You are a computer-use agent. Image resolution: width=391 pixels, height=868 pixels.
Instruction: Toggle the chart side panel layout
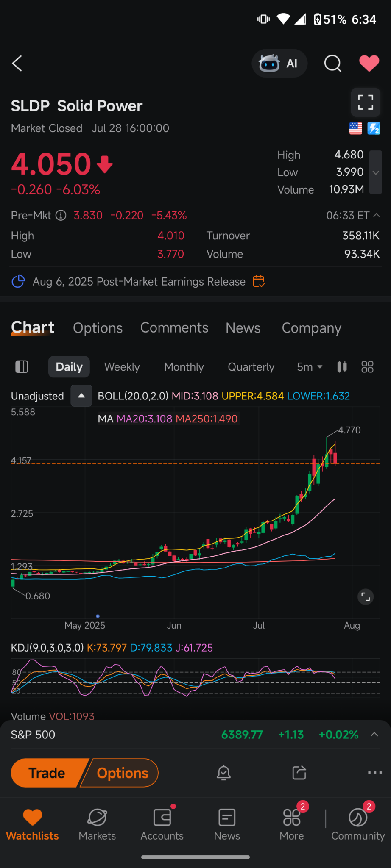point(22,367)
